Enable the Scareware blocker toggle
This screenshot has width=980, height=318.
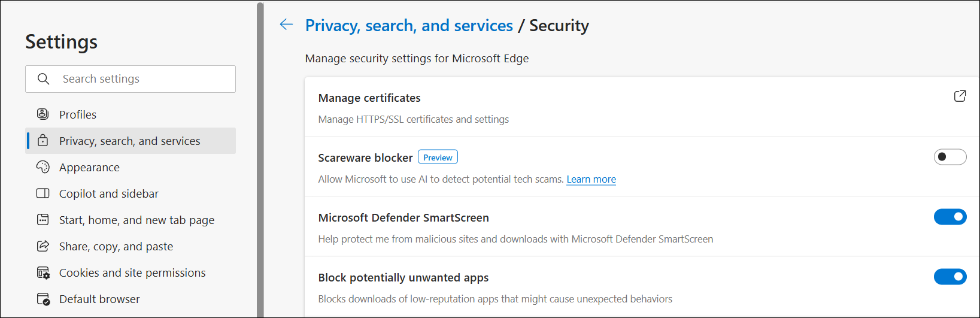pyautogui.click(x=950, y=157)
